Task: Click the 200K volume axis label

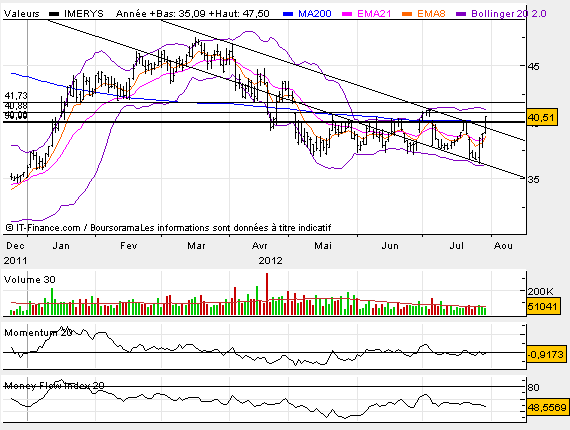Action: tap(541, 291)
